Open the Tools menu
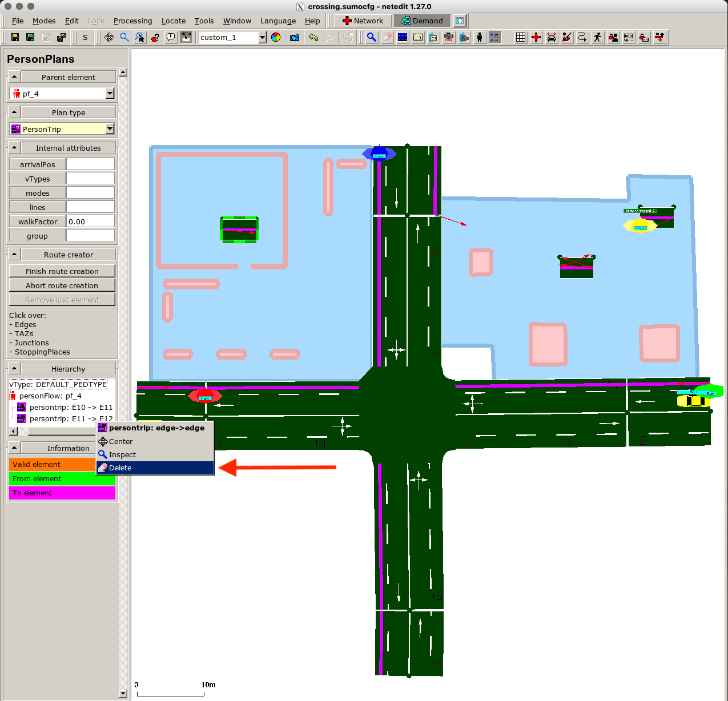The image size is (728, 701). coord(204,21)
